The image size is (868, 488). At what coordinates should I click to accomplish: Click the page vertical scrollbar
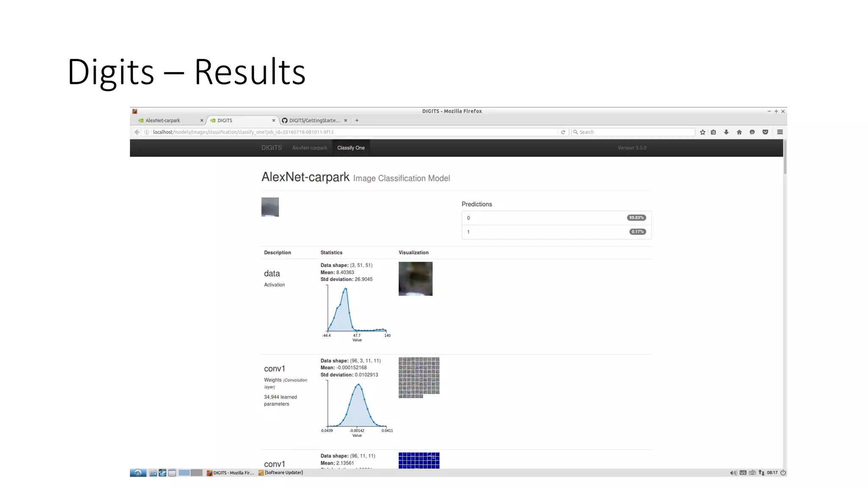click(785, 157)
